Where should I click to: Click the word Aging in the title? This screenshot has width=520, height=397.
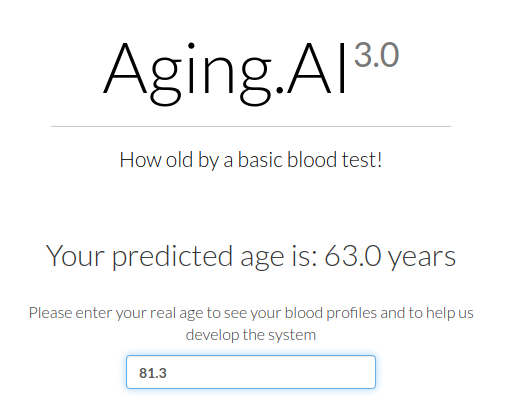tap(187, 73)
